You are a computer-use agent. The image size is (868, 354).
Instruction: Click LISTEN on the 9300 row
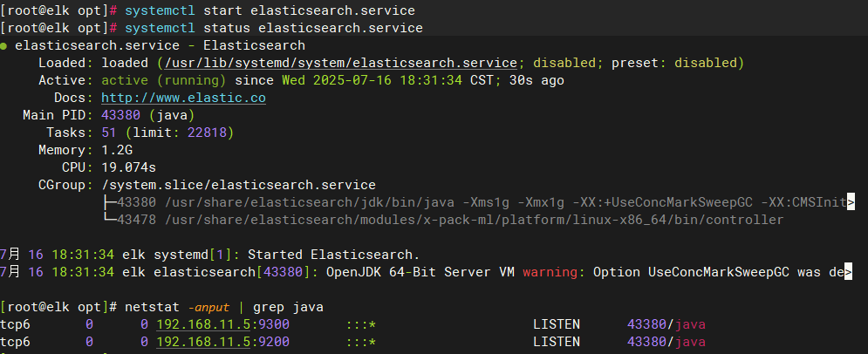click(557, 324)
